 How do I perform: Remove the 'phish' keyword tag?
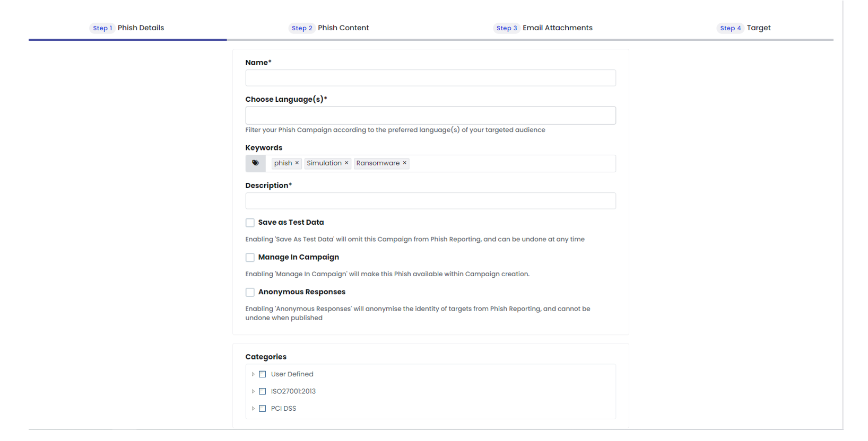[297, 163]
